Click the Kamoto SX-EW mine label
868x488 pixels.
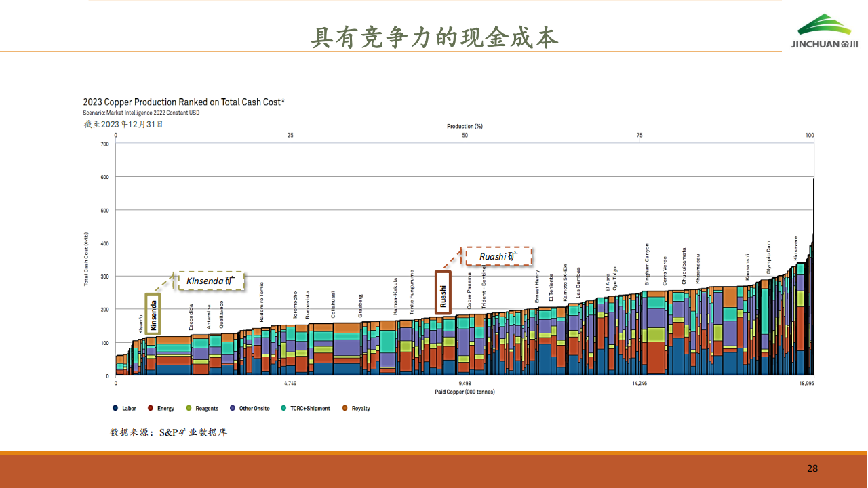565,282
